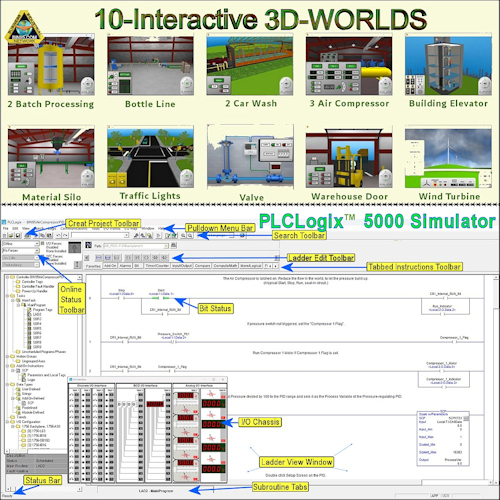
Task: Collapse the I/O Configuration folder
Action: tap(7, 422)
